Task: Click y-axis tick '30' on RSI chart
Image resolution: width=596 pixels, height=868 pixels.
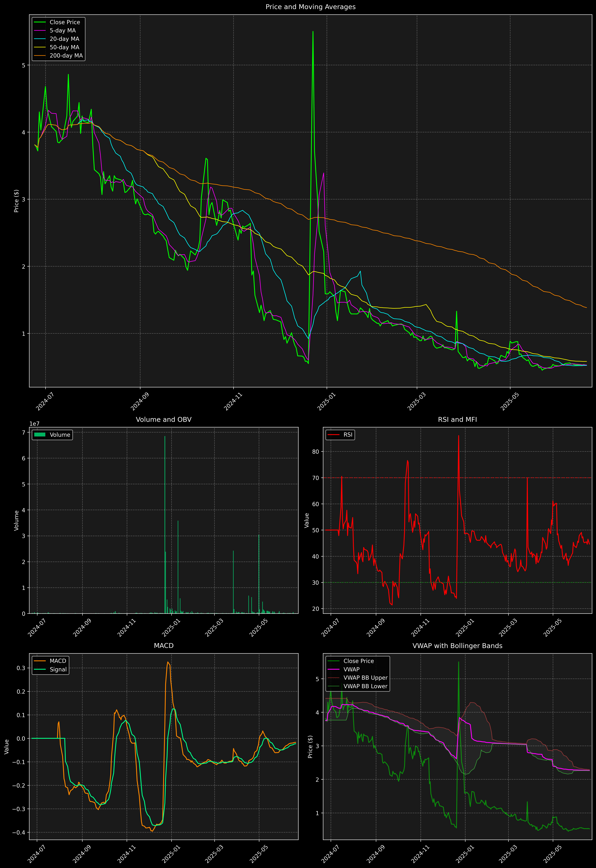Action: (316, 583)
